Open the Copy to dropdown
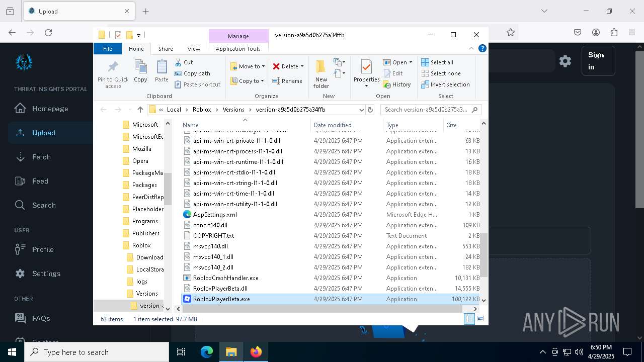The image size is (644, 362). 248,81
